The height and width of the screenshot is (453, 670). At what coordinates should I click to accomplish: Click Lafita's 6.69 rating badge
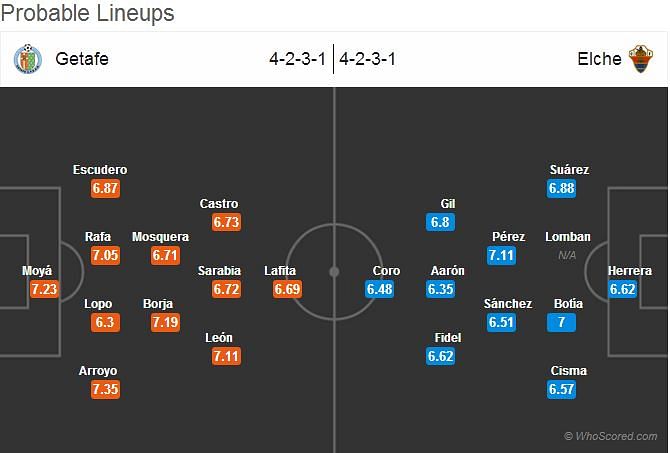pos(287,289)
